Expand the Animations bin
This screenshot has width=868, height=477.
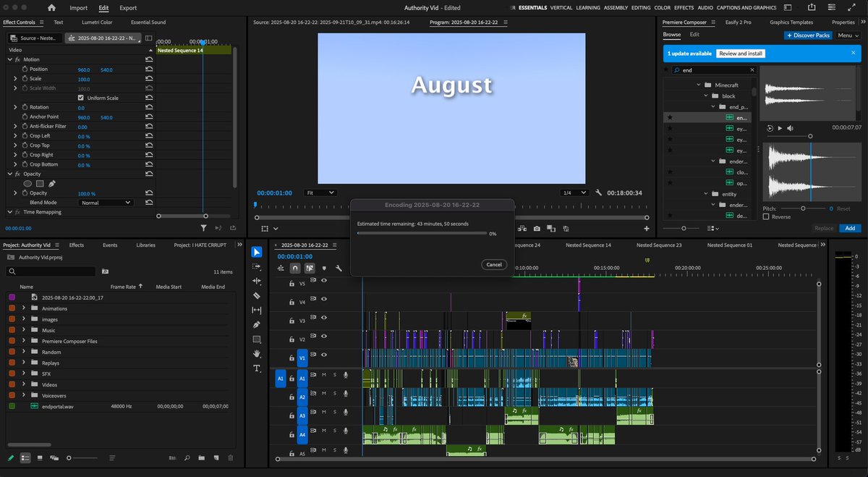point(24,308)
